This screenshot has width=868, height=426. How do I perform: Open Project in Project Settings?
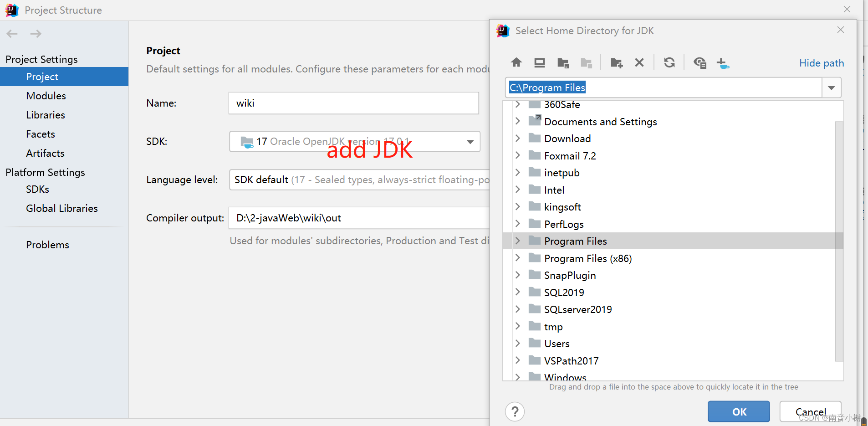[x=64, y=77]
